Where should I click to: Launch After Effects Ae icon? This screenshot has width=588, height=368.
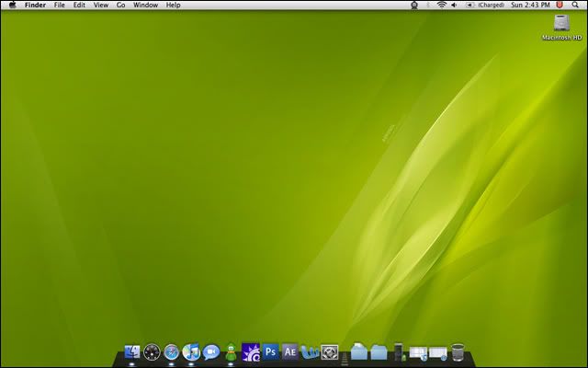coord(290,352)
